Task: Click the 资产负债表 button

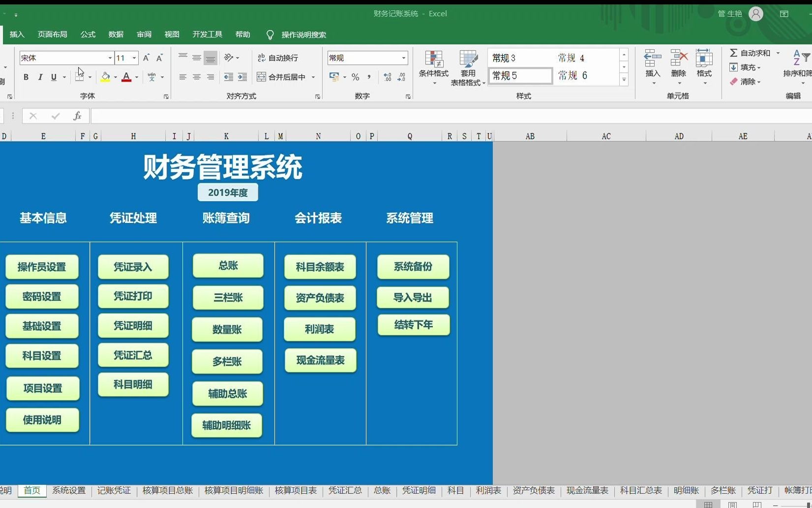Action: pos(320,298)
